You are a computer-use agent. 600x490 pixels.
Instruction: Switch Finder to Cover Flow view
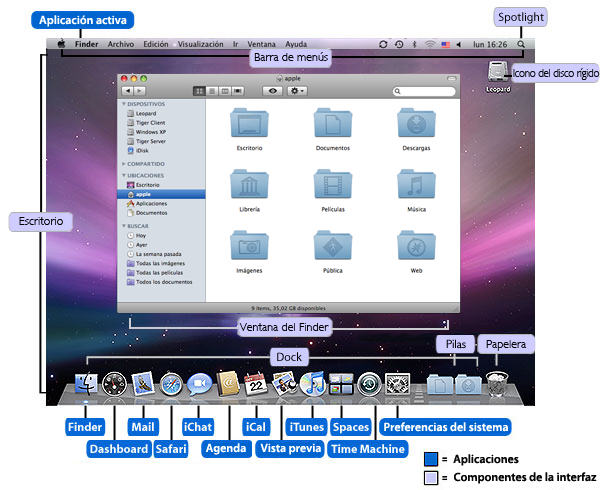click(x=238, y=91)
